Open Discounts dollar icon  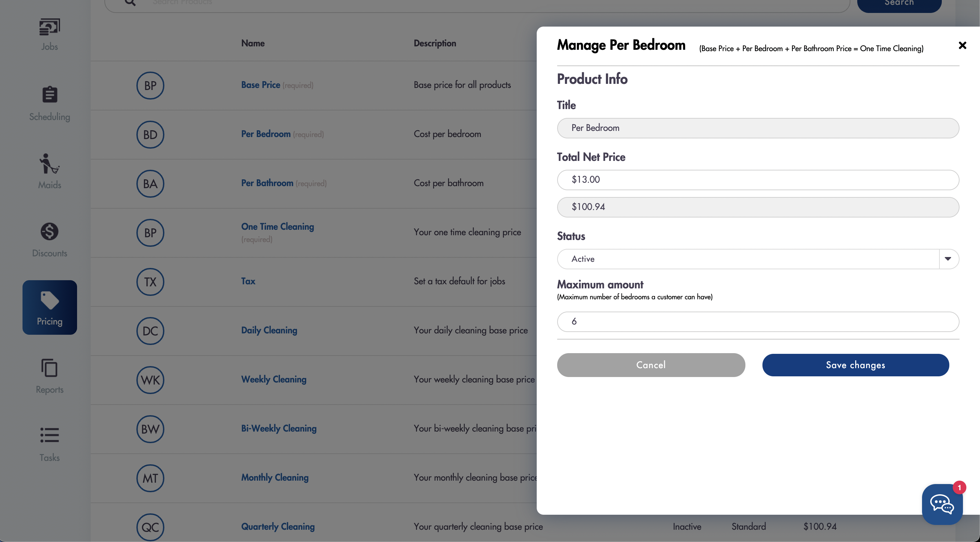[x=49, y=231]
